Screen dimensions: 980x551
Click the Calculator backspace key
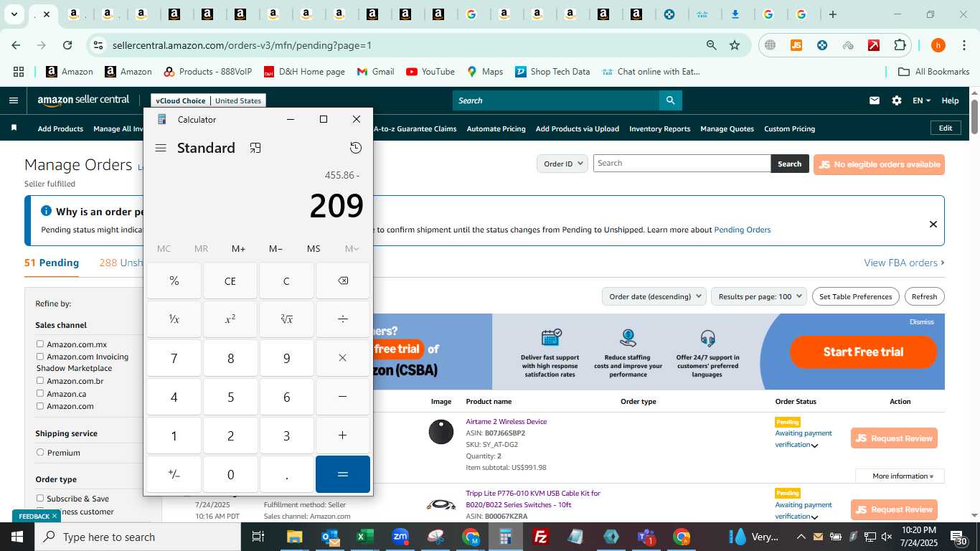[342, 281]
